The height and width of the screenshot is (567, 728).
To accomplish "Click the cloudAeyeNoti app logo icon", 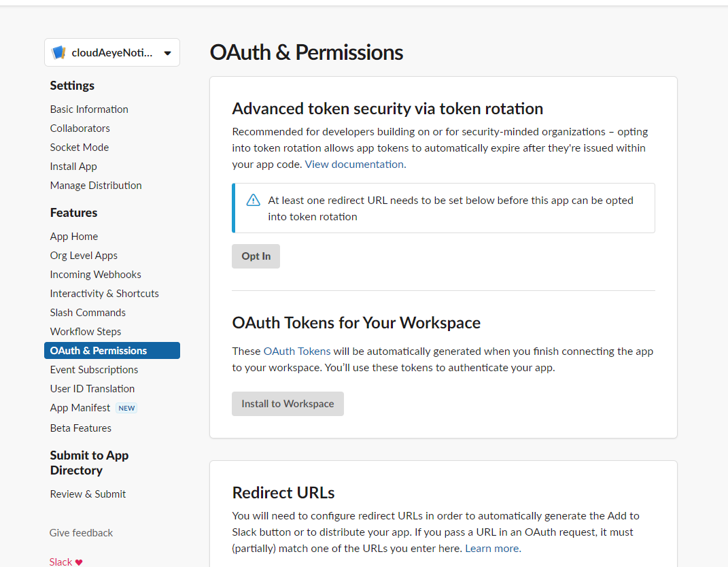I will (x=58, y=52).
